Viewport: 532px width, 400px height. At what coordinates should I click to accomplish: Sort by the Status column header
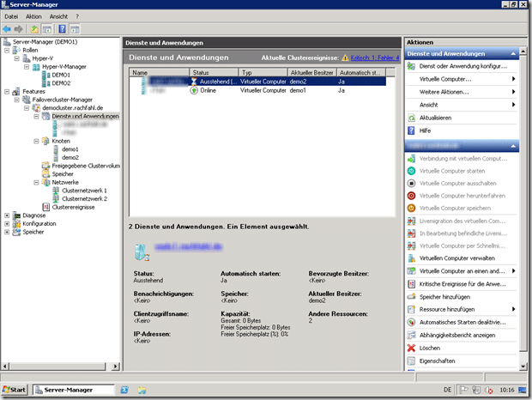coord(215,72)
